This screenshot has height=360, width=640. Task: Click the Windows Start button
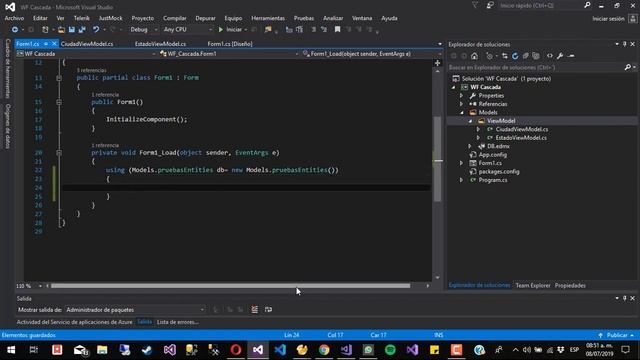point(11,350)
